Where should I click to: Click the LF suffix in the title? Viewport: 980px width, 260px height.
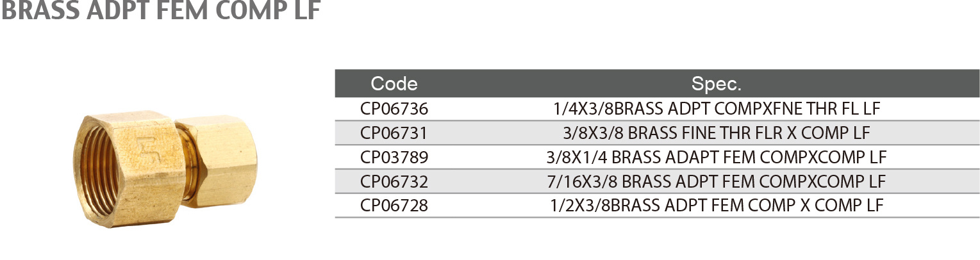pos(306,10)
